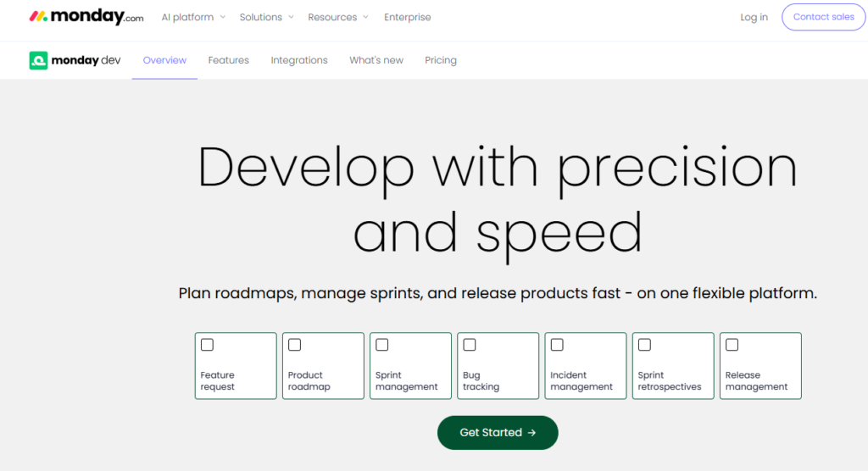Check the Release management checkbox
868x471 pixels.
point(732,345)
